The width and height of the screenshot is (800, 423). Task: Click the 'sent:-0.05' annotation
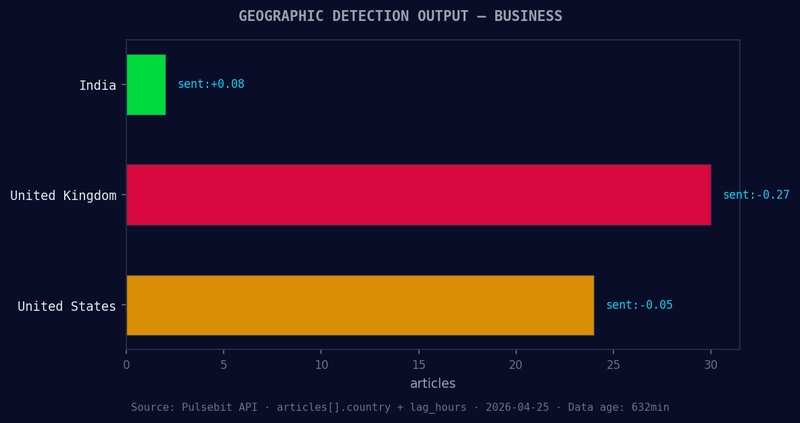pos(639,305)
